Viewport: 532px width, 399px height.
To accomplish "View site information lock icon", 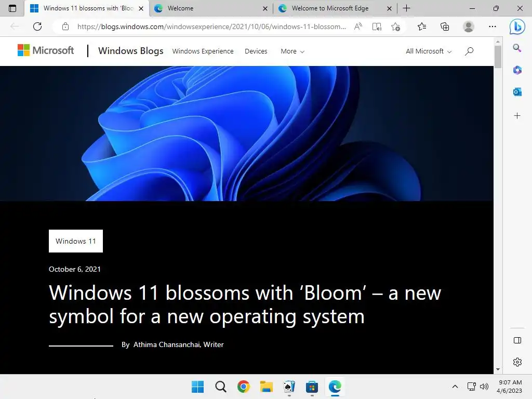I will [x=65, y=26].
